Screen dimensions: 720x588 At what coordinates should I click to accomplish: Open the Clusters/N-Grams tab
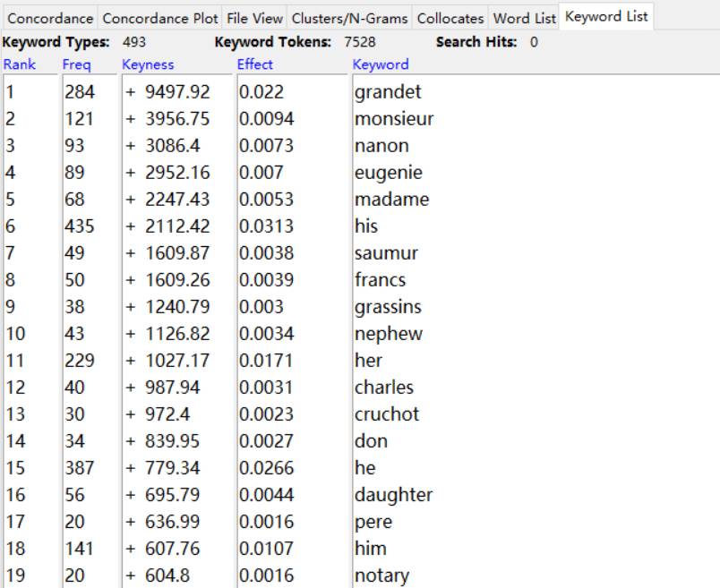pos(350,18)
